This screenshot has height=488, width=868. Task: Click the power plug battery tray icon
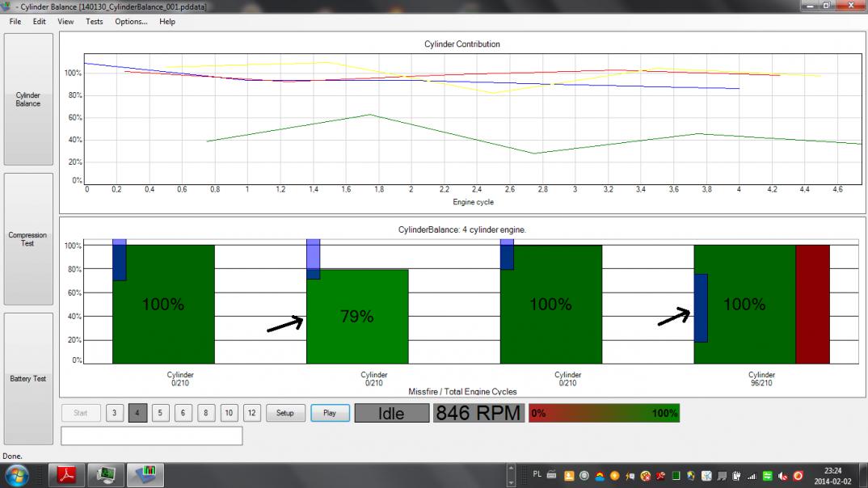[x=737, y=476]
